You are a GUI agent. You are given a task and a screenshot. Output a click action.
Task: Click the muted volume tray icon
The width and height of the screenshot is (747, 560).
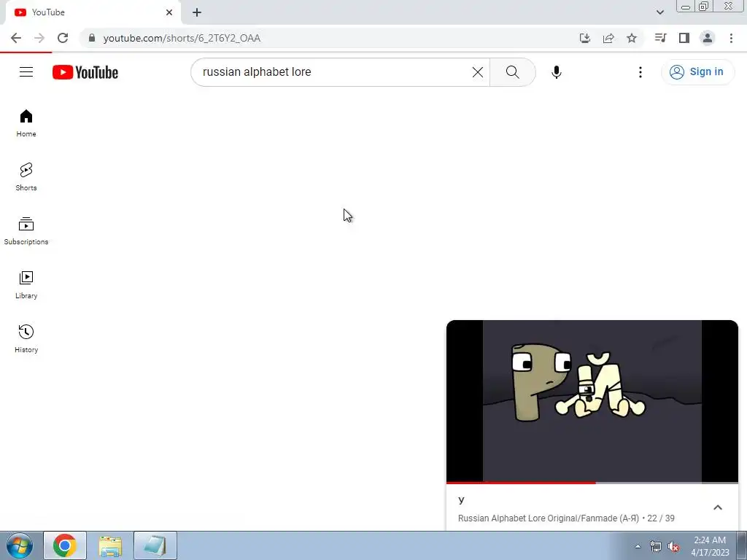click(673, 546)
